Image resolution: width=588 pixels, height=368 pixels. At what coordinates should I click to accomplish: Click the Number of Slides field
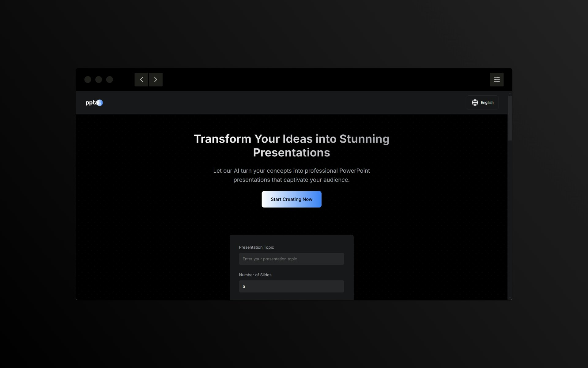tap(291, 286)
